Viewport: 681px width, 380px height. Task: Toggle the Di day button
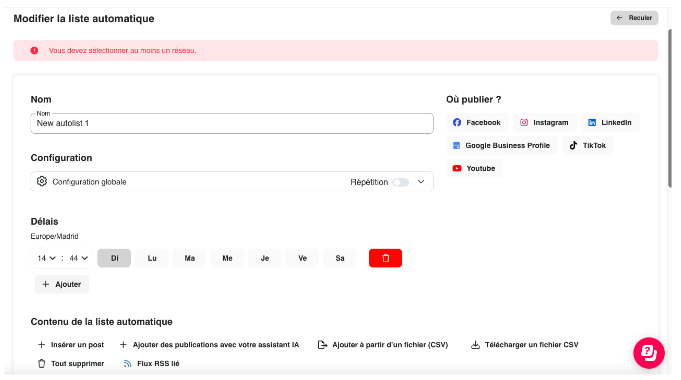click(114, 258)
